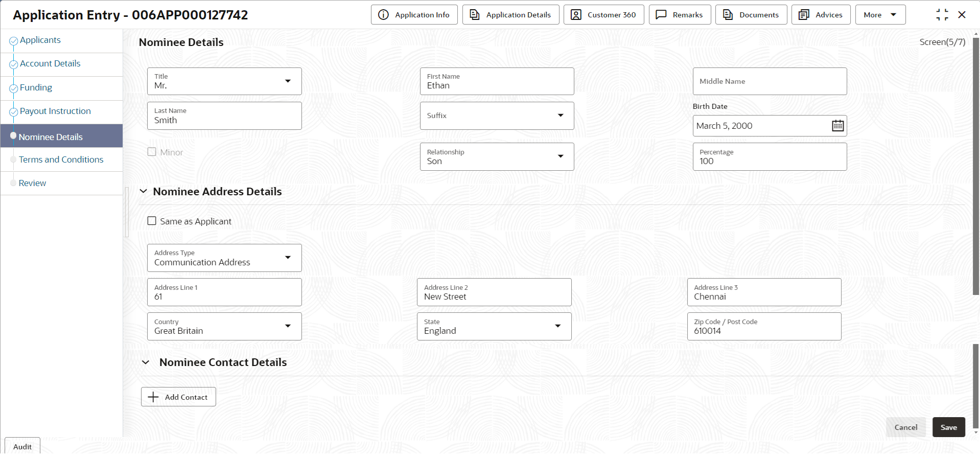
Task: Go to Review step
Action: [x=32, y=183]
